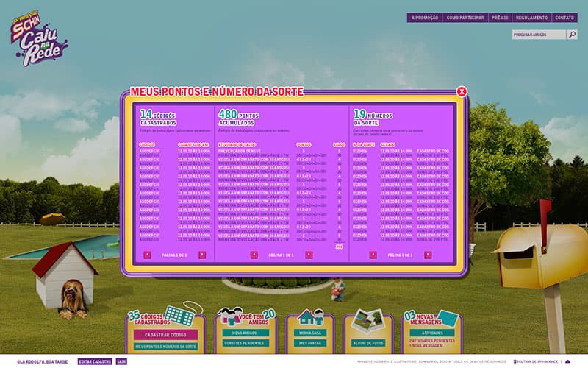Viewport: 588px width, 368px height.
Task: Select the Prêmios menu item
Action: point(500,18)
